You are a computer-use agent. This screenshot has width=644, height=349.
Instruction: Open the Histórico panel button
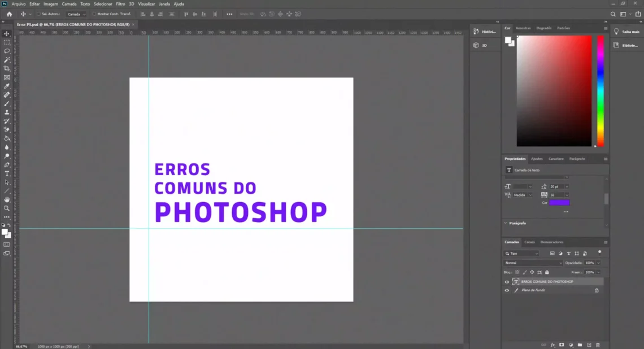pos(485,32)
